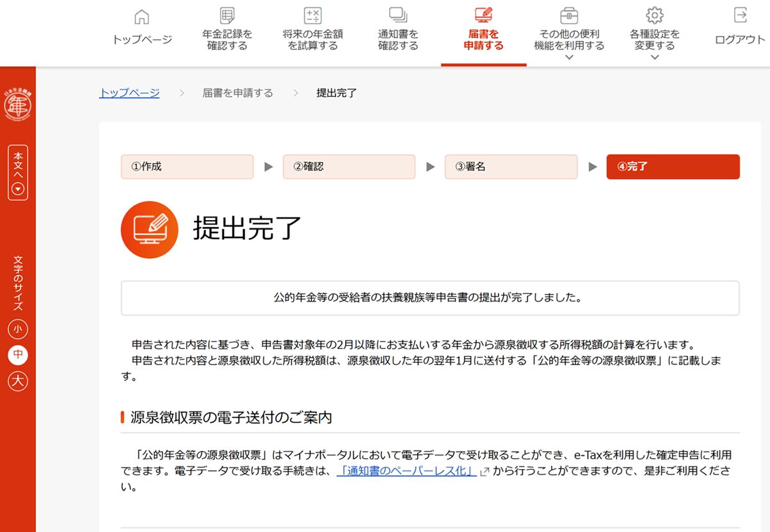The image size is (770, 532).
Task: Click the 年金記録を確認する document icon
Action: pyautogui.click(x=227, y=16)
